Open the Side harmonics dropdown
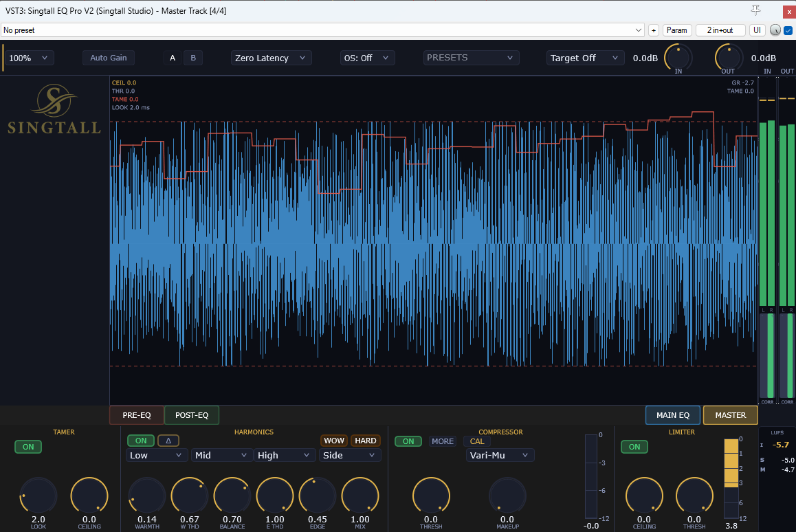The height and width of the screenshot is (532, 796). [349, 455]
